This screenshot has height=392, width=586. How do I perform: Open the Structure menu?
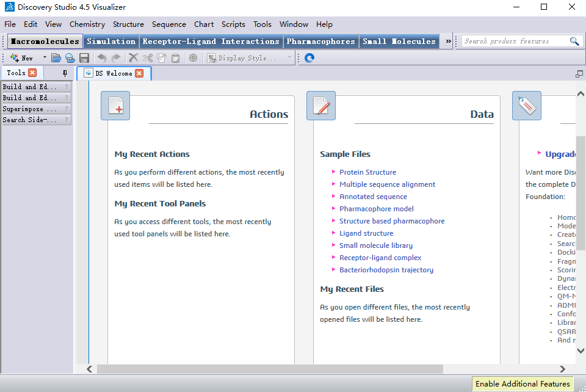tap(128, 24)
